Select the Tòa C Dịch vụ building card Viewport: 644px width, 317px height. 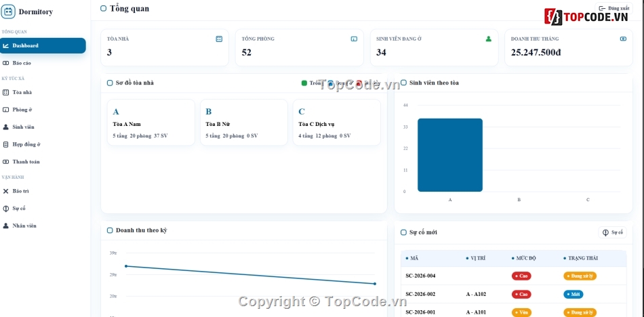[337, 123]
